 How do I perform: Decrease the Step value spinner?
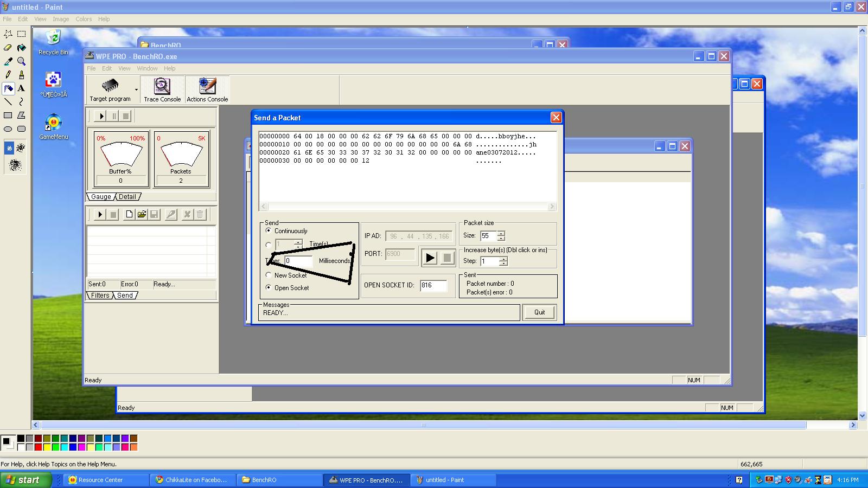[503, 264]
